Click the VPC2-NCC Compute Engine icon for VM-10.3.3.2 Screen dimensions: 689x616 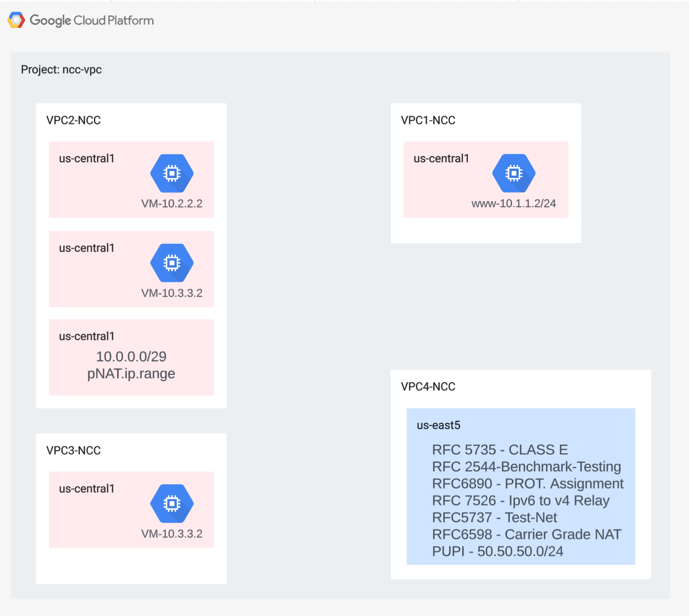pyautogui.click(x=172, y=263)
